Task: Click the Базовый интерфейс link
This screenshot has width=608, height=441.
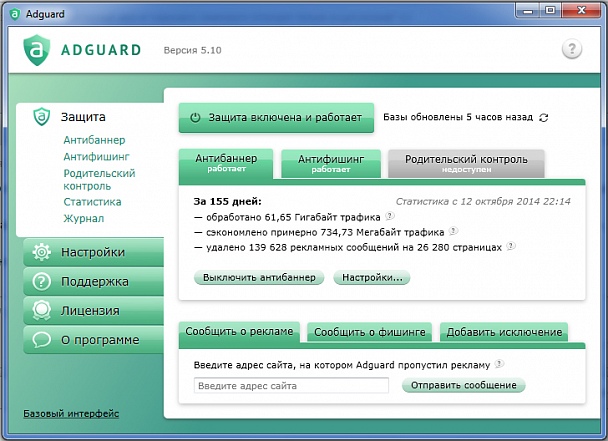Action: [71, 413]
